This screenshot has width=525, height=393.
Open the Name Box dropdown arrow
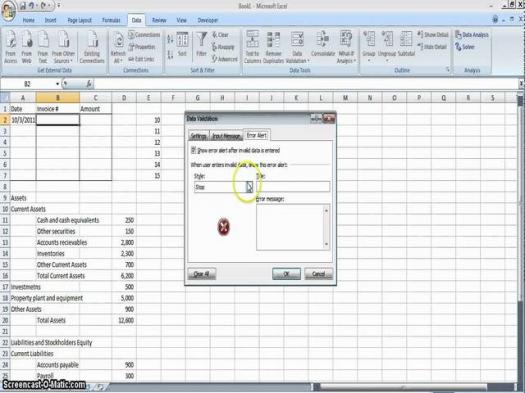click(x=58, y=84)
